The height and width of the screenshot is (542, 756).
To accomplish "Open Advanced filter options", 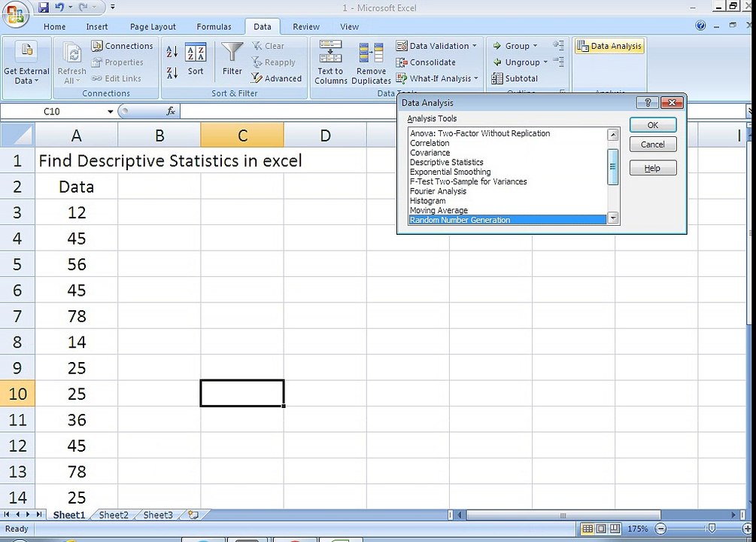I will 276,78.
